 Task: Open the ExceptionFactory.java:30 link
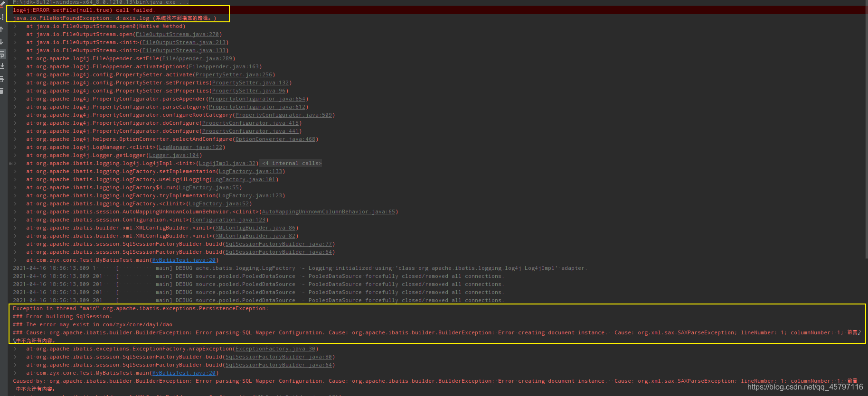tap(275, 349)
